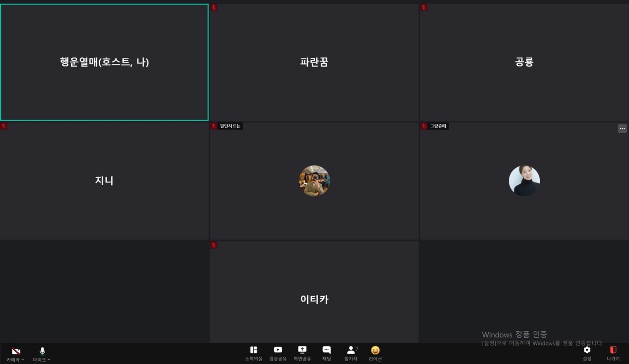Click the muted mic icon on 지니 tile
The image size is (629, 364).
[4, 126]
